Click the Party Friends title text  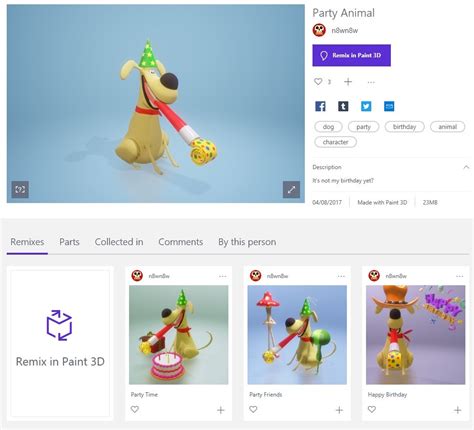click(266, 395)
